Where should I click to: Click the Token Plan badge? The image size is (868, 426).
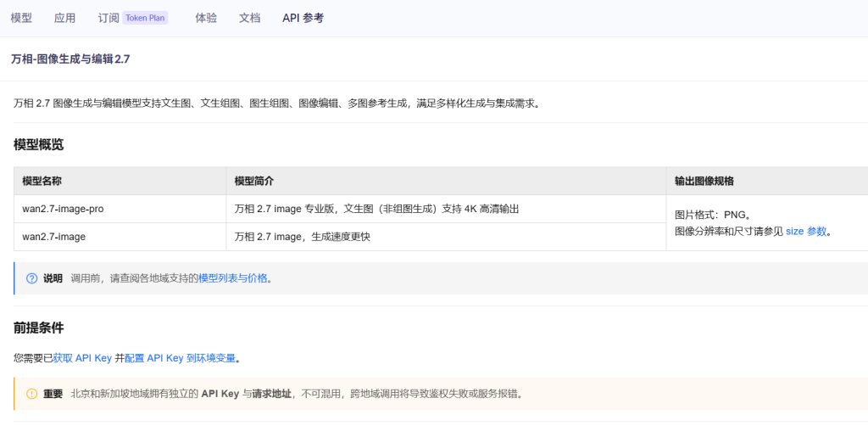145,18
